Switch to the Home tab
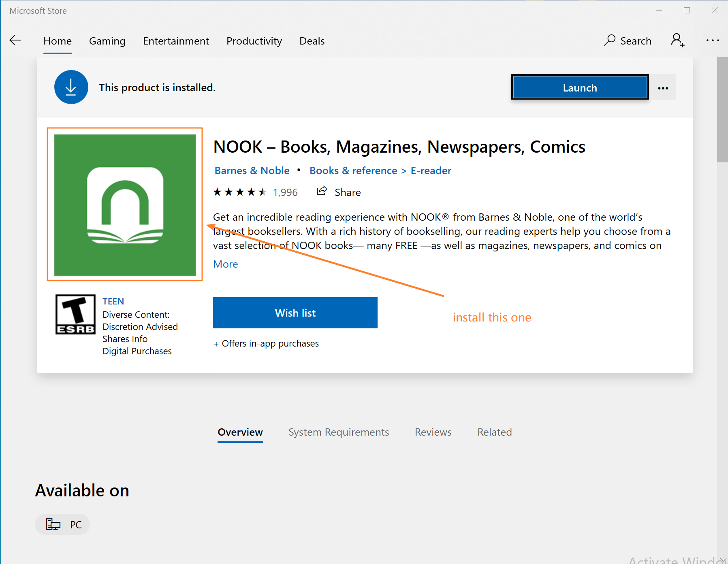Screen dimensions: 728x564 [x=58, y=41]
